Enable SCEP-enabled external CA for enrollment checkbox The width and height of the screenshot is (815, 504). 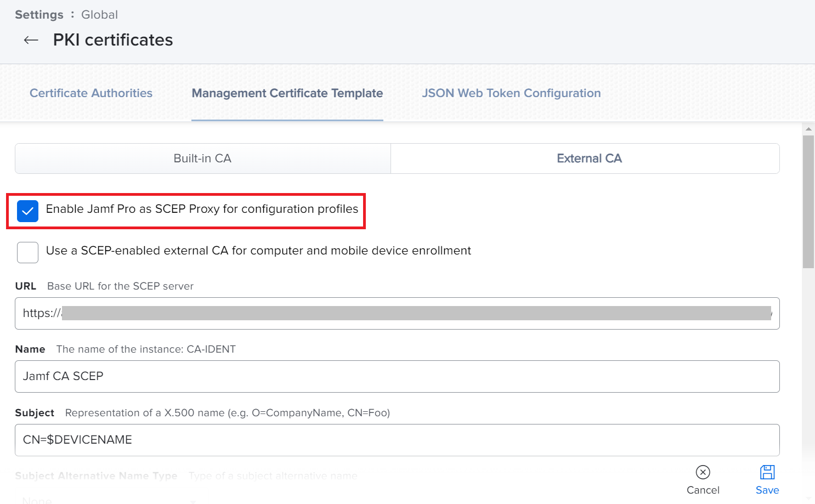(x=27, y=253)
